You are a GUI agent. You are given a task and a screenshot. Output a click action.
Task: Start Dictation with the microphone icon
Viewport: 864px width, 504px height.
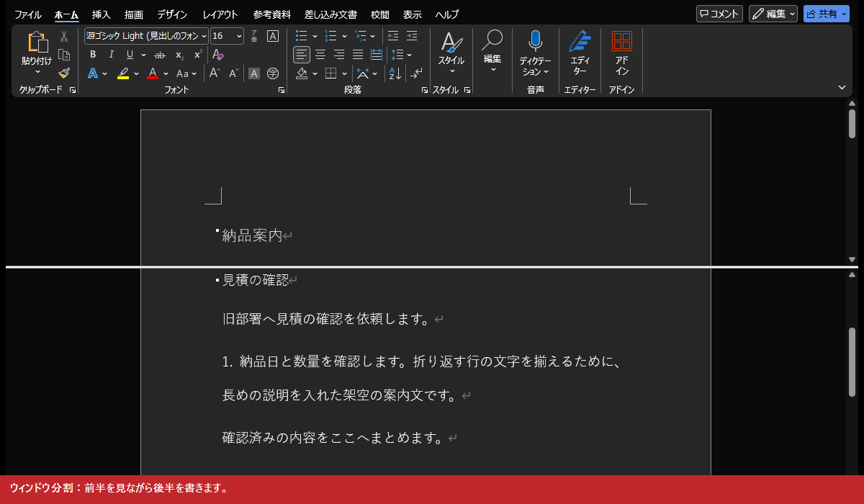[535, 41]
